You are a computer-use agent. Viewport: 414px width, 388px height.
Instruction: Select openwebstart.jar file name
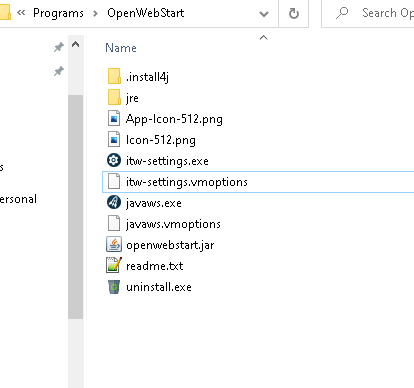(x=170, y=245)
